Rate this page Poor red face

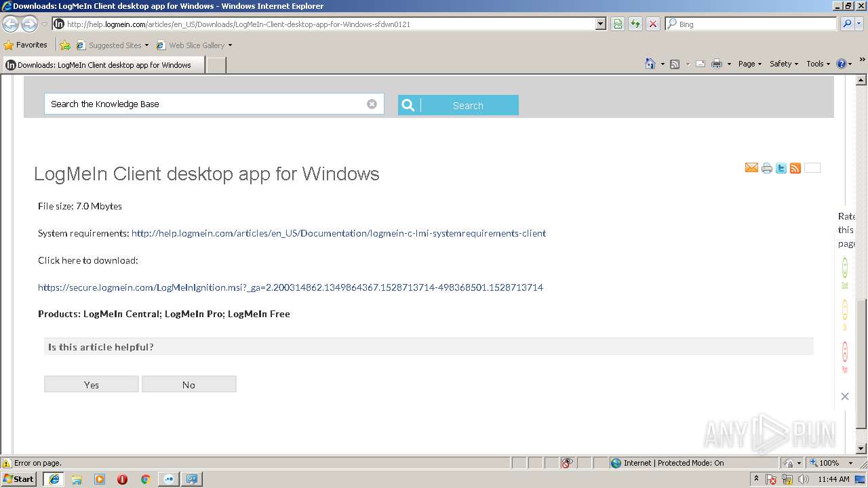(x=845, y=352)
